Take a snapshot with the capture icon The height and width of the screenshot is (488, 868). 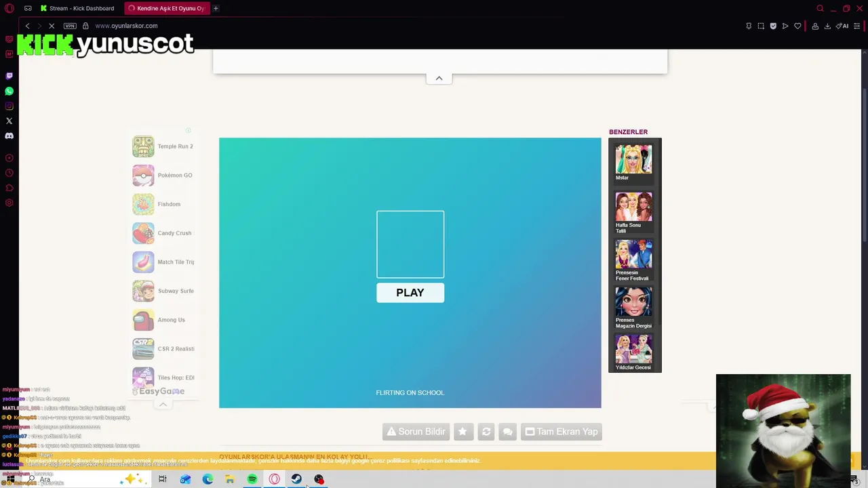tap(761, 26)
